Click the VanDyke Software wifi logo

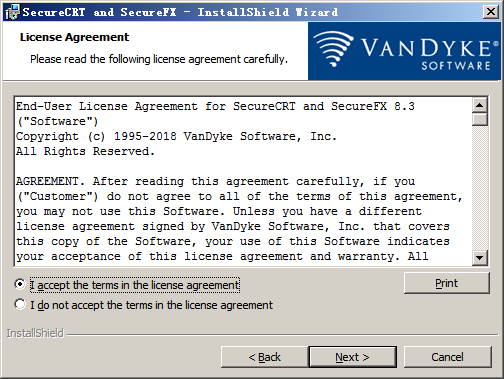coord(333,49)
